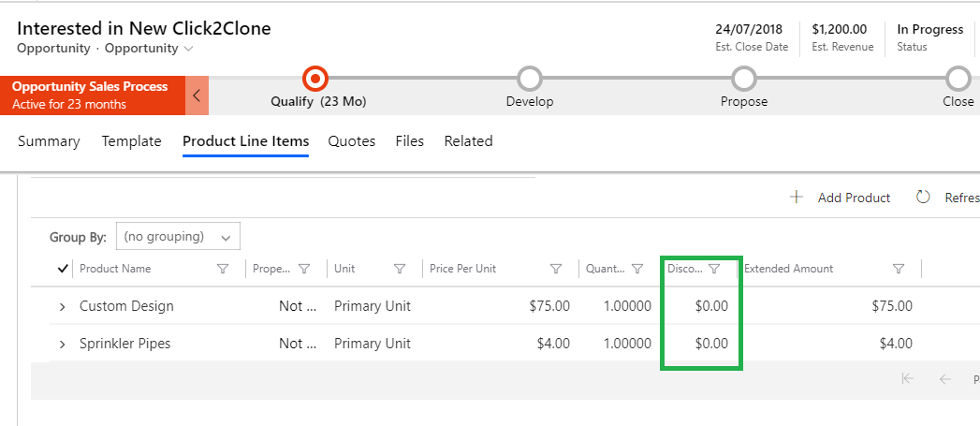This screenshot has width=980, height=426.
Task: Open the Quotes tab
Action: (351, 141)
